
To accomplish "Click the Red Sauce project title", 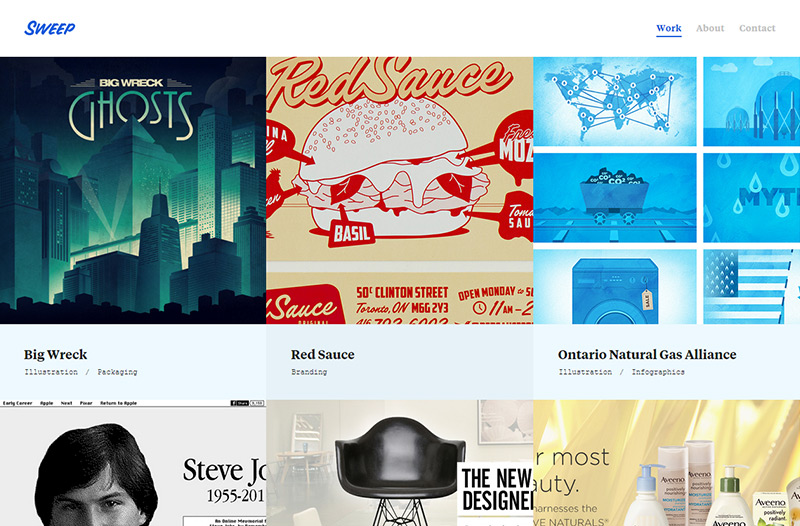I will point(322,355).
